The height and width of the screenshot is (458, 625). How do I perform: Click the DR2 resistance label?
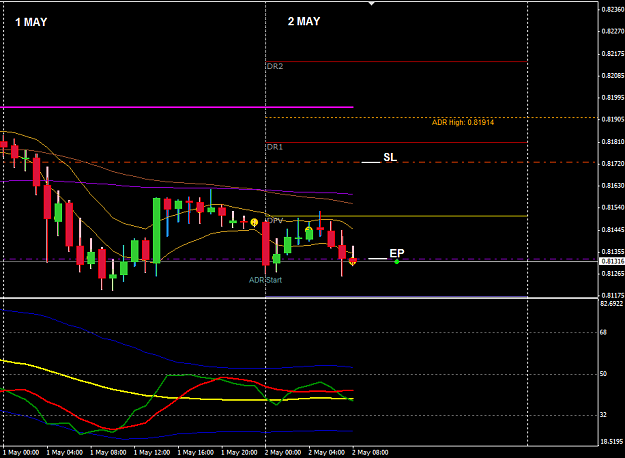coord(275,66)
